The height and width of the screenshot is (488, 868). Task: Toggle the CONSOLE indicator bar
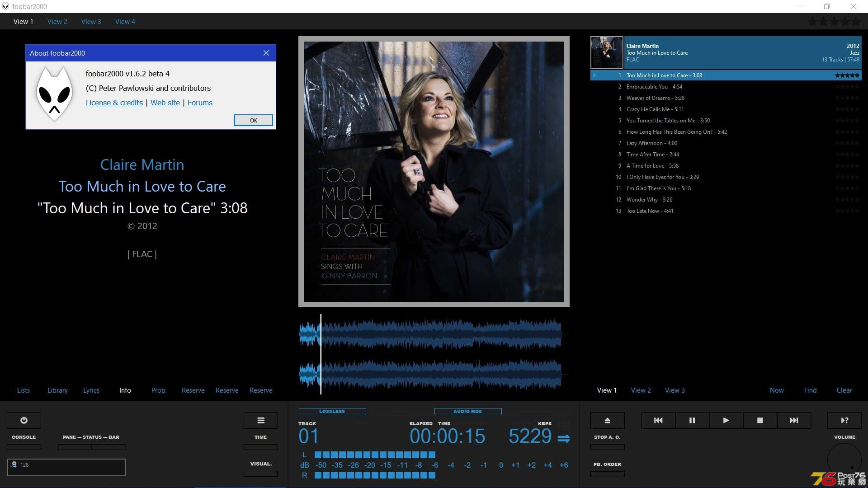[x=24, y=447]
